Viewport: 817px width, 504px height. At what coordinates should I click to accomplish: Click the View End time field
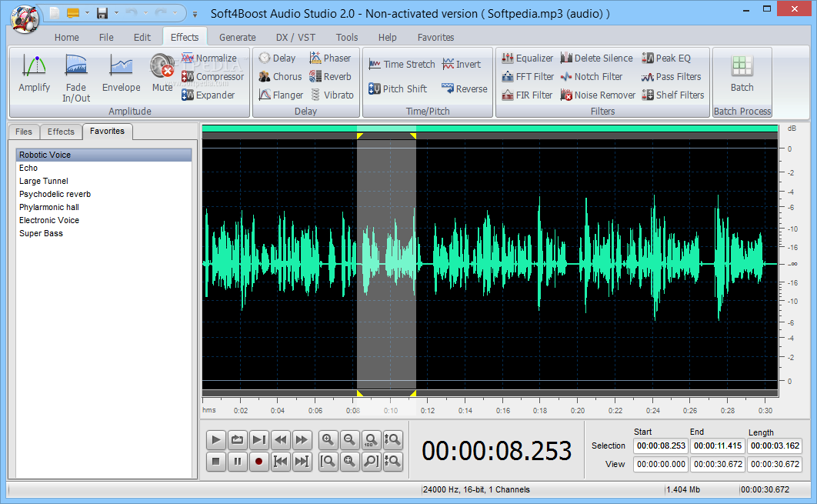[718, 464]
